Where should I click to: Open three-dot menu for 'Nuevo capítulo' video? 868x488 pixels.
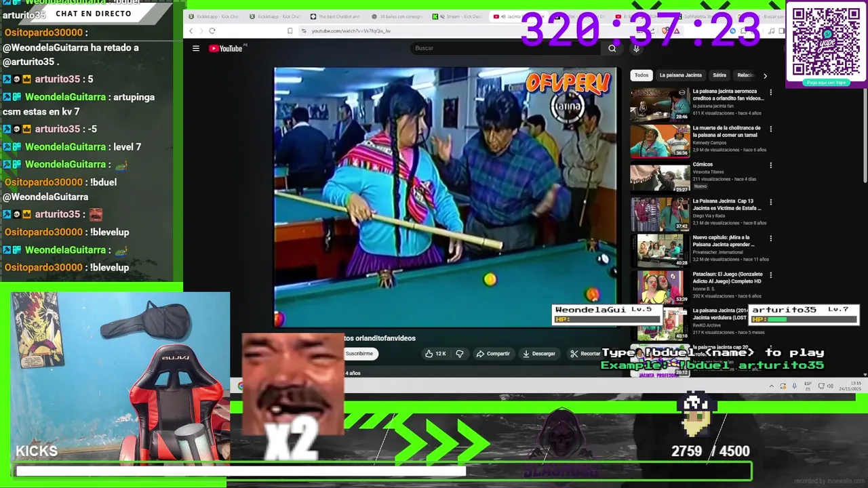pyautogui.click(x=770, y=239)
